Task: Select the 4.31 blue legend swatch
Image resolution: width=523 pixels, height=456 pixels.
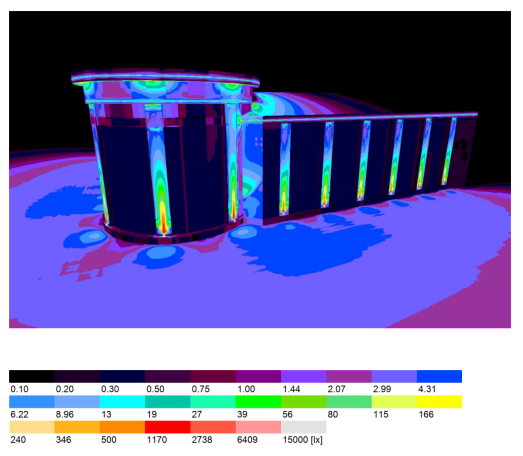Action: click(x=439, y=376)
